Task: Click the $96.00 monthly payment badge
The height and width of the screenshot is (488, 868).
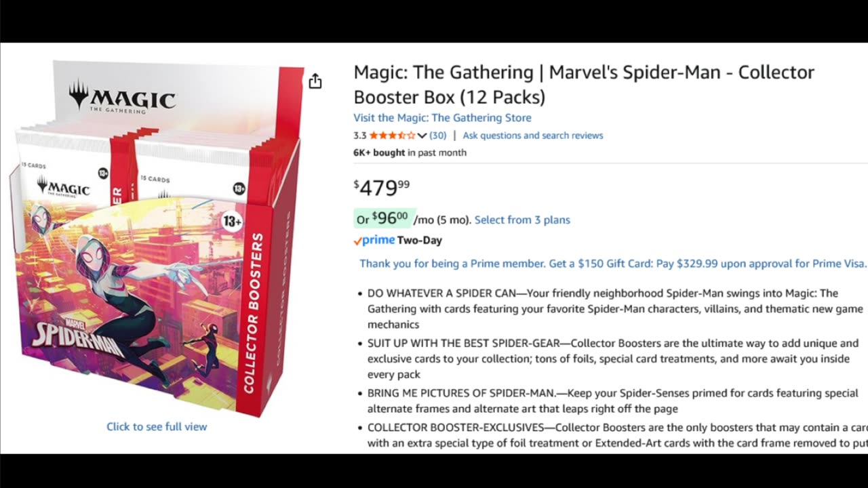Action: (x=384, y=218)
